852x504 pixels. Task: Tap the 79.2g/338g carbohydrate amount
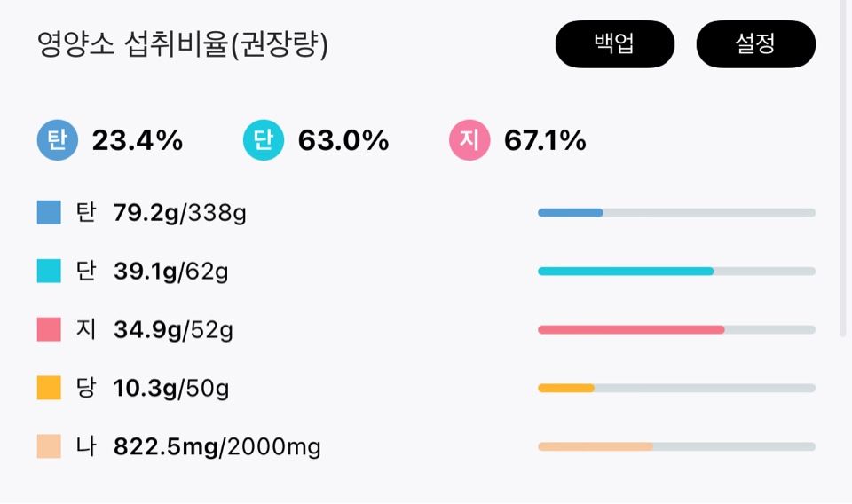180,213
